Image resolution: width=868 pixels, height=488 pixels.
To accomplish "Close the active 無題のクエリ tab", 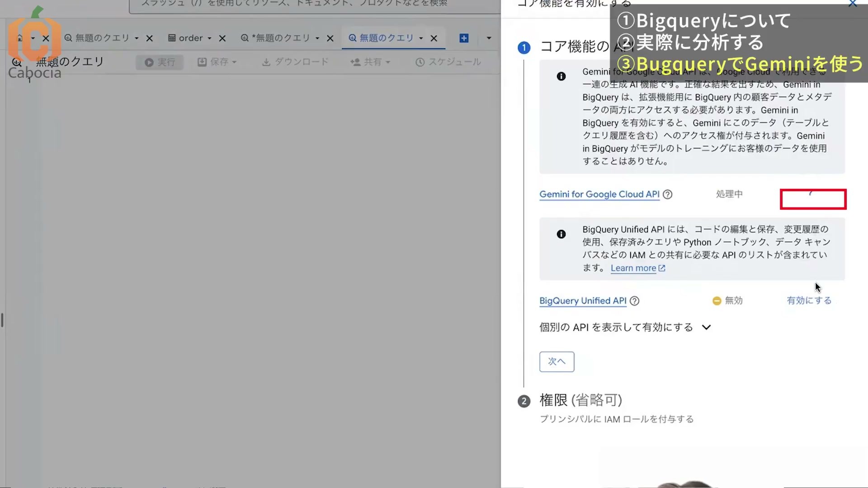I will pos(434,38).
